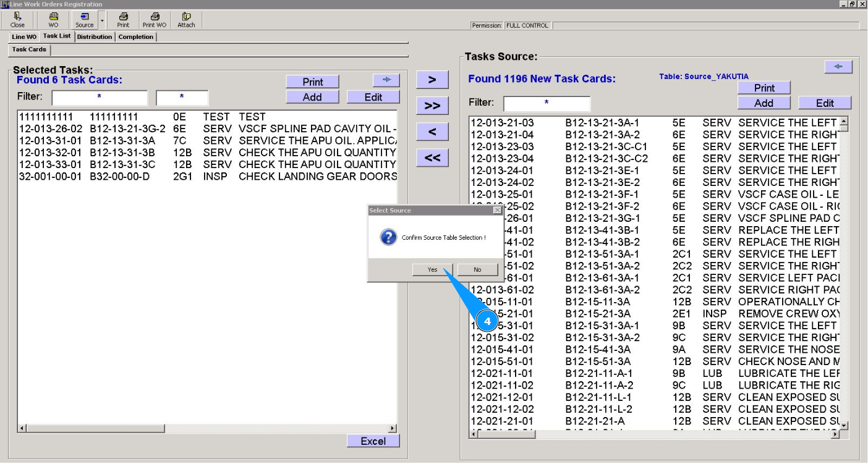Click left-arrow button in Tasks Source panel
The width and height of the screenshot is (868, 464).
click(838, 67)
